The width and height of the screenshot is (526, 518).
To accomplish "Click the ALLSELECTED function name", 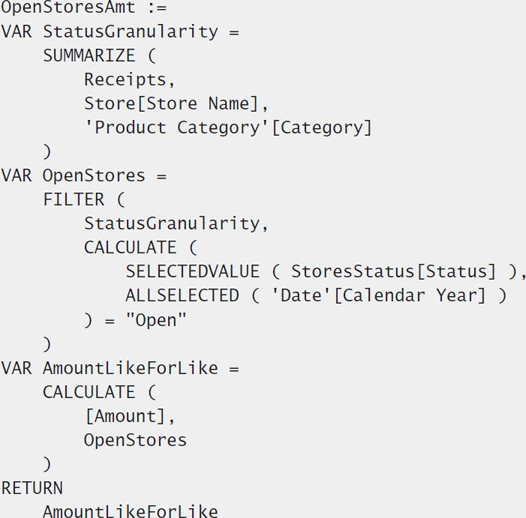I will point(182,296).
